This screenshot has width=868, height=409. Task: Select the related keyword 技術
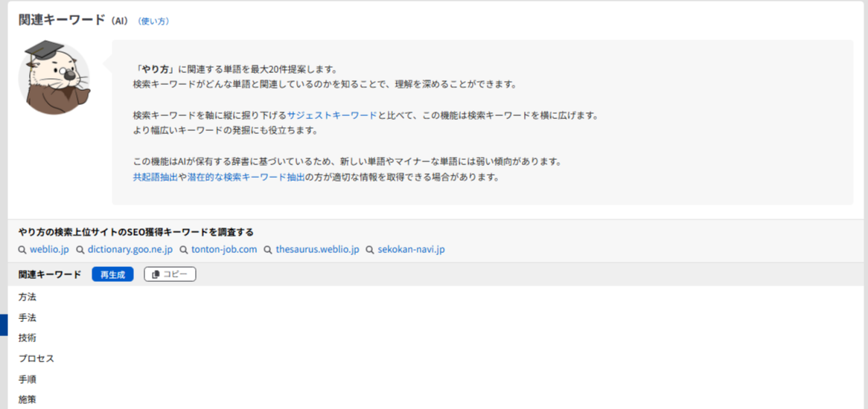[28, 338]
